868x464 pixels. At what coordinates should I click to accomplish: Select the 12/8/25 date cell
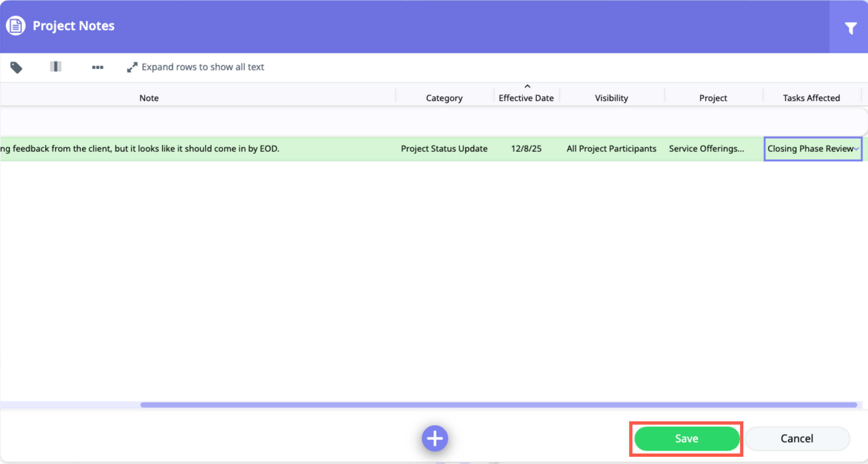[526, 149]
